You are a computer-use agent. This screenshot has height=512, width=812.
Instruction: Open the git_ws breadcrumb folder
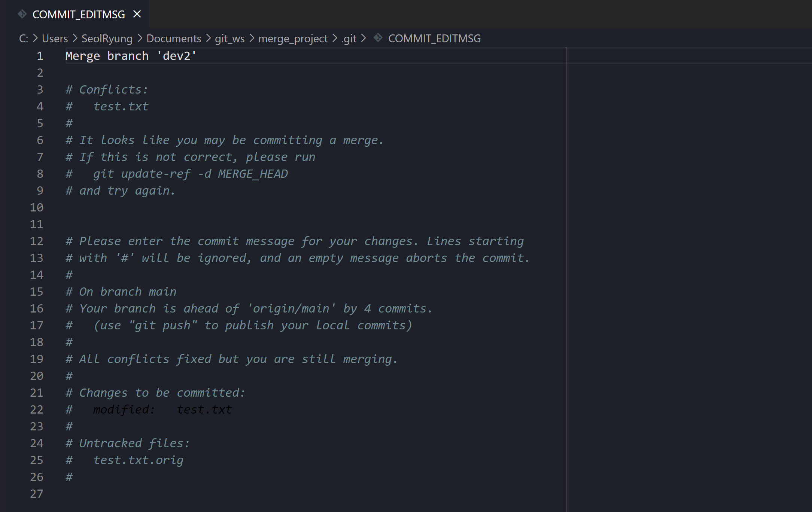[x=229, y=39]
